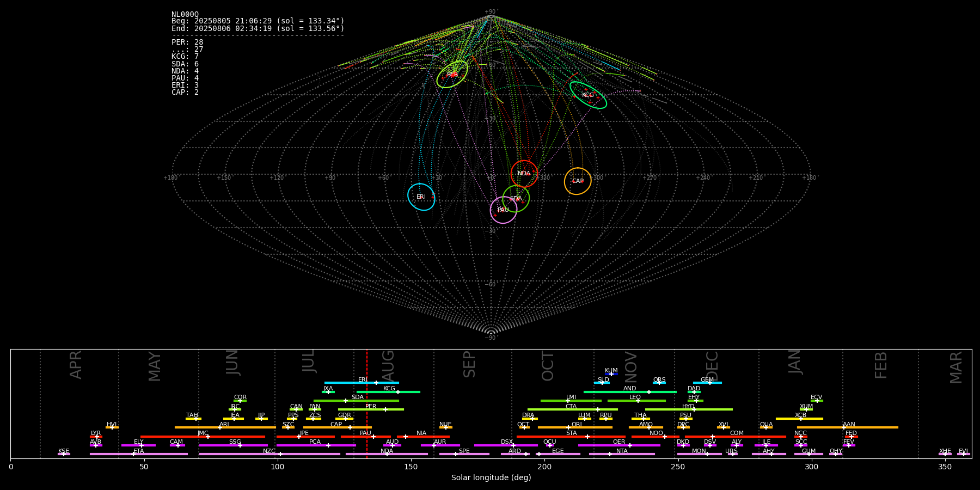Image resolution: width=980 pixels, height=490 pixels.
Task: Click the SDA activity bar in timeline
Action: 356,401
